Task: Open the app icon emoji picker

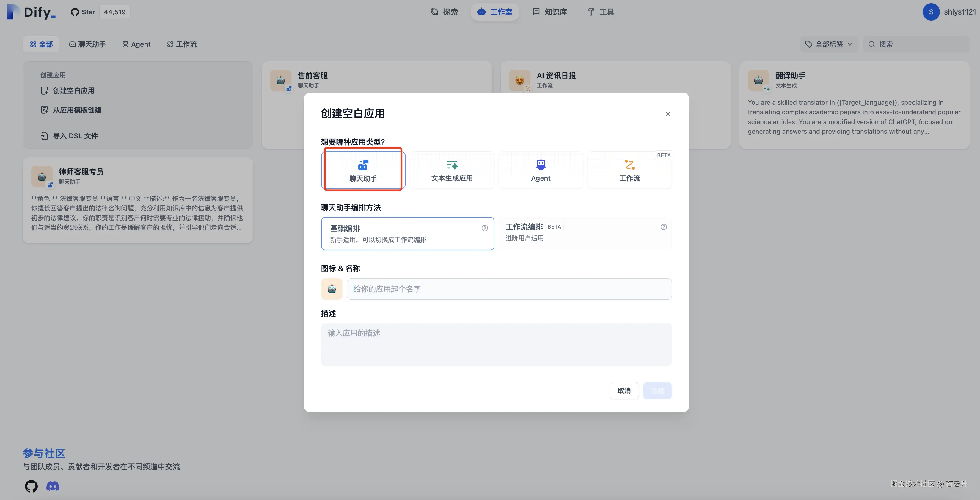Action: pos(332,289)
